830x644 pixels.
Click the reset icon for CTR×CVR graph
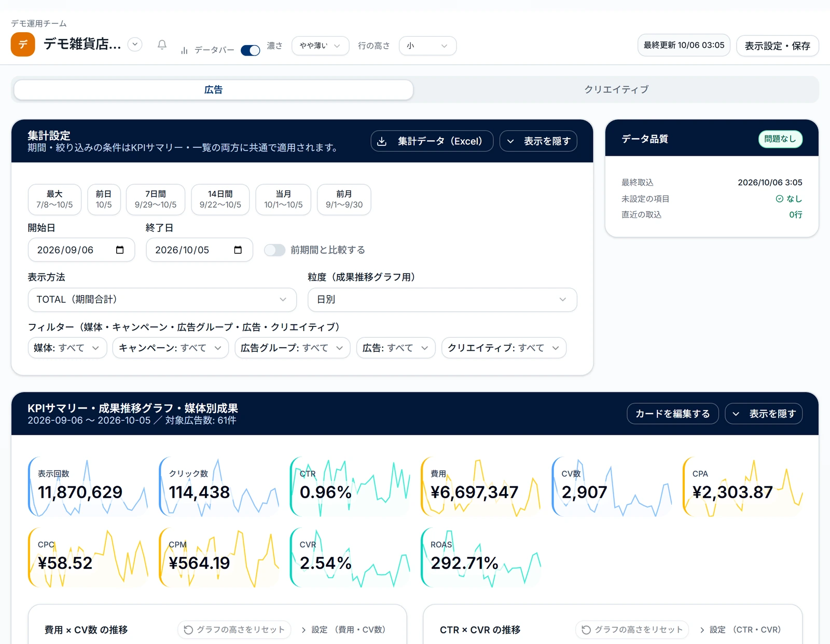586,629
